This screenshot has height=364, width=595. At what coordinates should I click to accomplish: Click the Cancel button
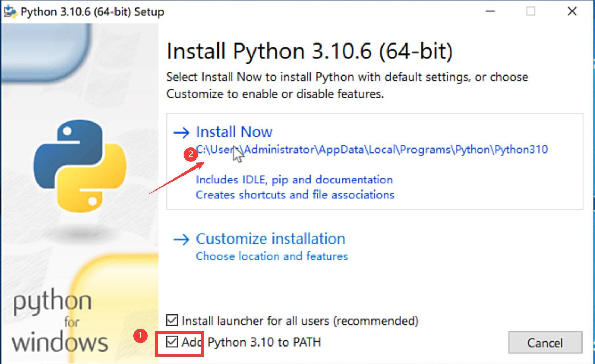pos(545,343)
